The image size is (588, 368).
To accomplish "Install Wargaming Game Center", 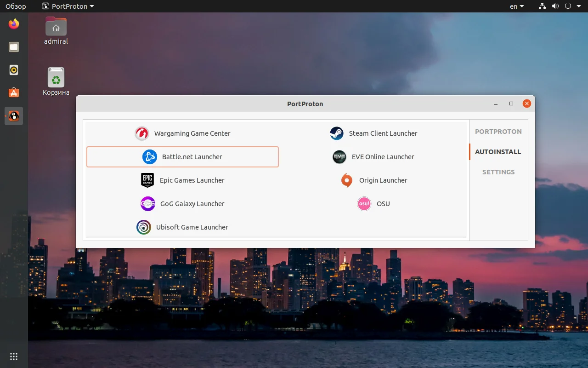I will point(182,133).
